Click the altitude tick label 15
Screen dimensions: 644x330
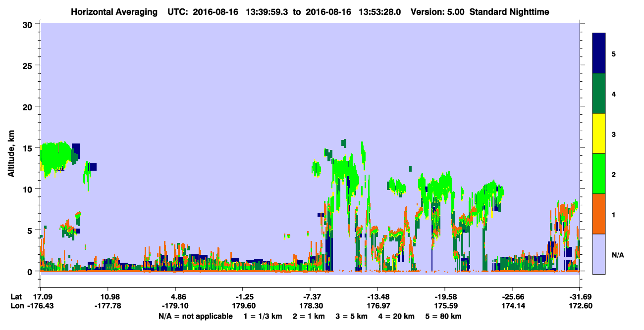click(29, 148)
